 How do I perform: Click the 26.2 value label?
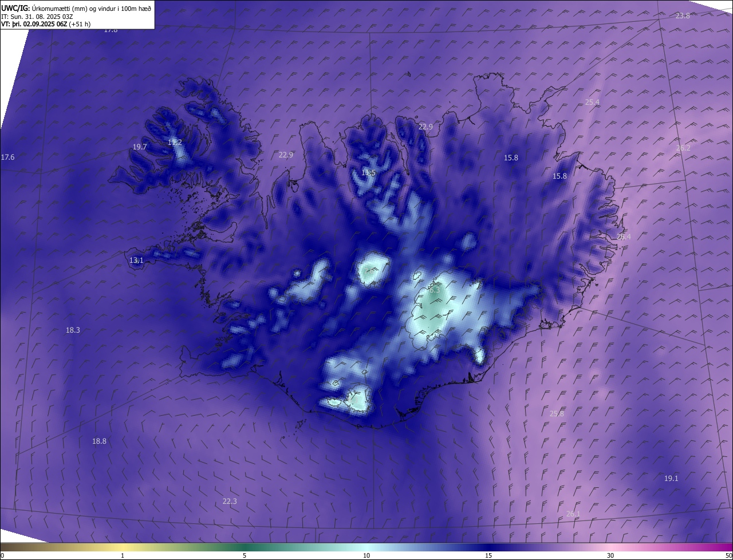click(683, 148)
